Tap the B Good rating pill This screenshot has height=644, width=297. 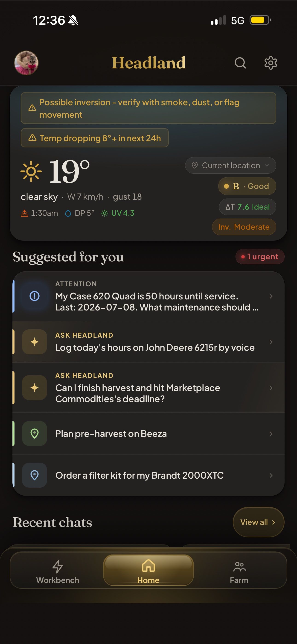247,186
